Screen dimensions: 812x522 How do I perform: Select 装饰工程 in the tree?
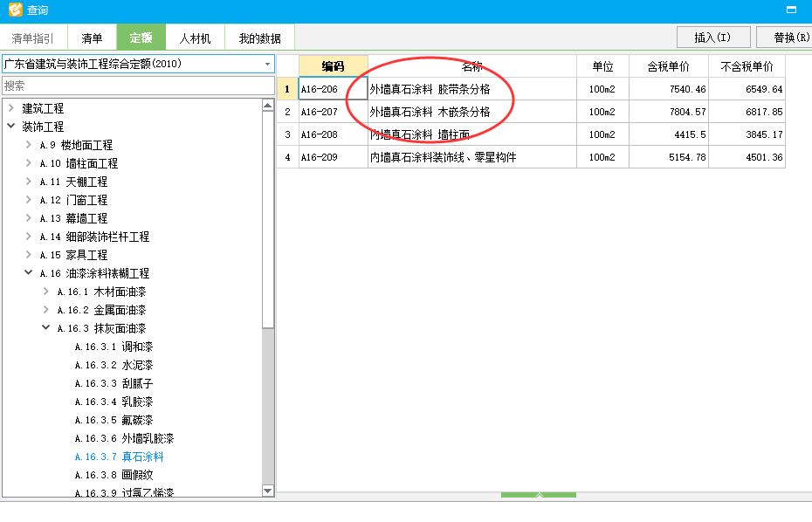(x=43, y=127)
